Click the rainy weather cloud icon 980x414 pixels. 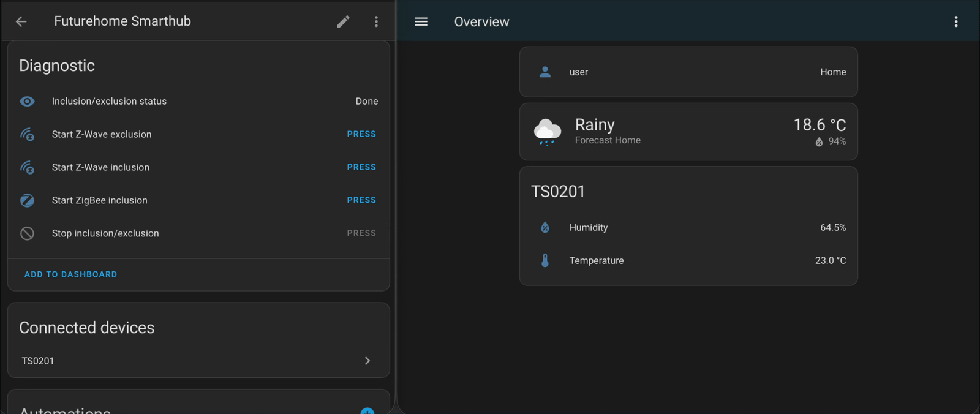point(547,132)
